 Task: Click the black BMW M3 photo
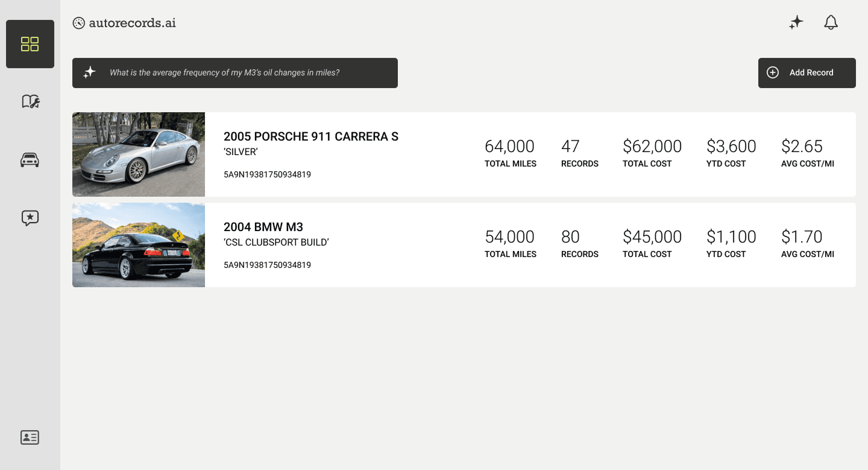[x=138, y=244]
